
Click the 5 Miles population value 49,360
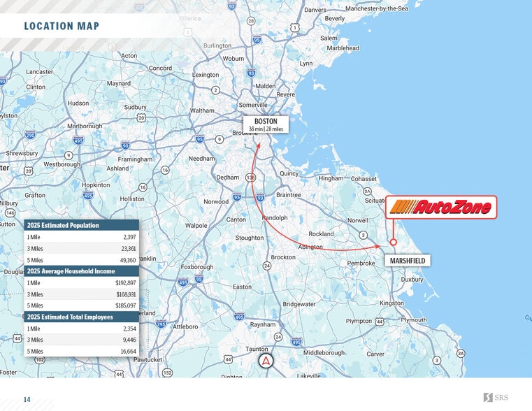[127, 260]
